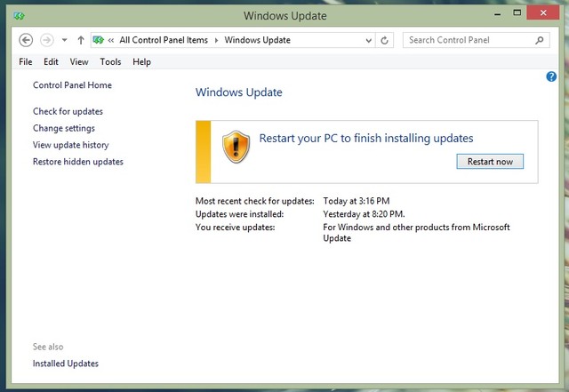Open the View menu

pyautogui.click(x=79, y=62)
